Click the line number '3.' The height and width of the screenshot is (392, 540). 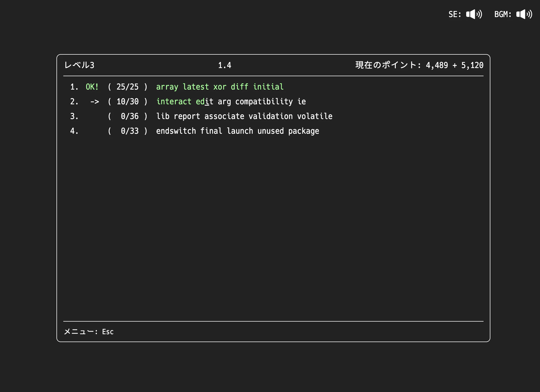74,116
